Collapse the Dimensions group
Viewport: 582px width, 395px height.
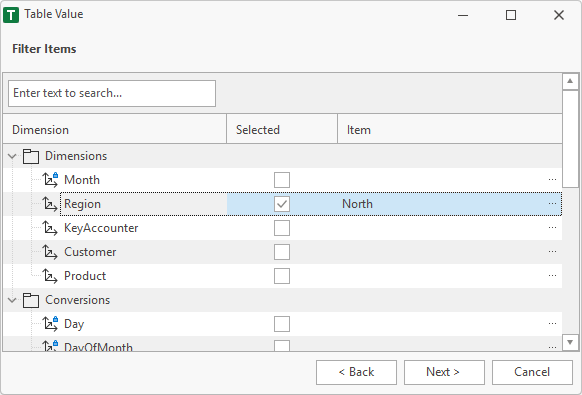12,156
